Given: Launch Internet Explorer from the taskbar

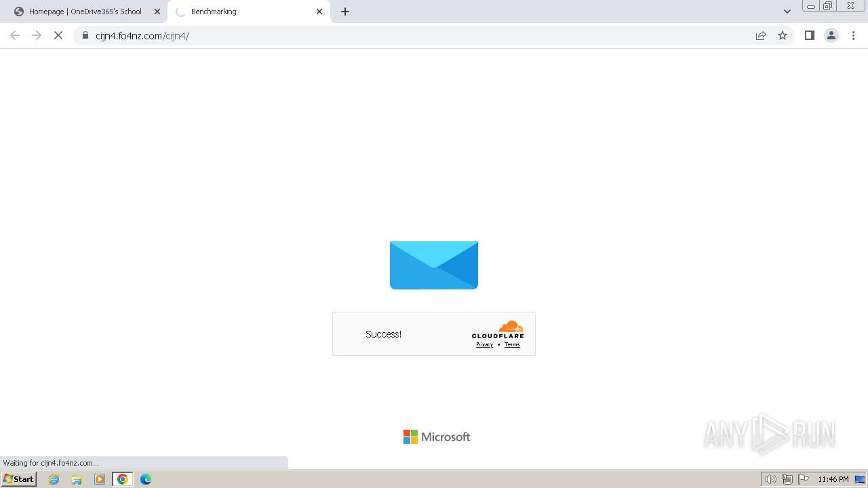Looking at the screenshot, I should click(54, 479).
